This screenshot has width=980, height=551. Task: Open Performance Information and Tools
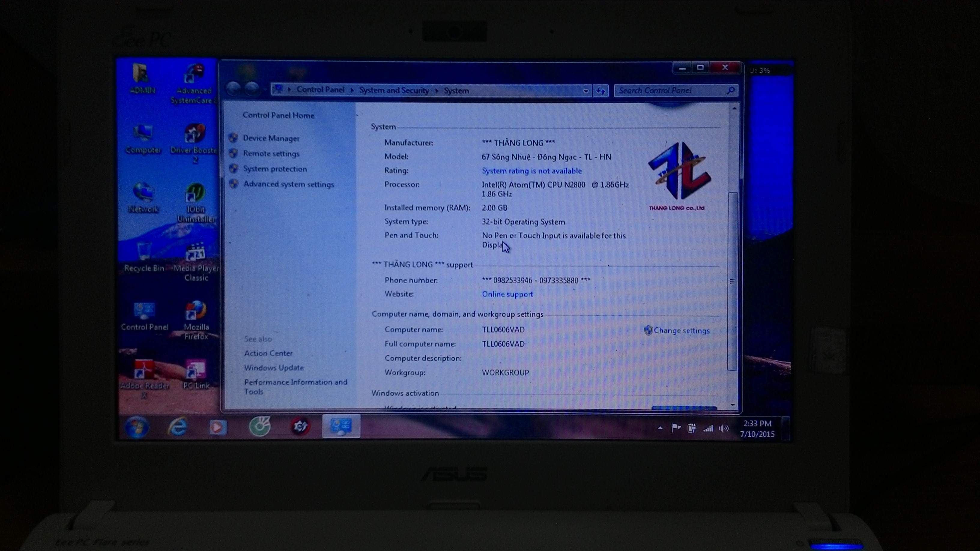click(296, 387)
